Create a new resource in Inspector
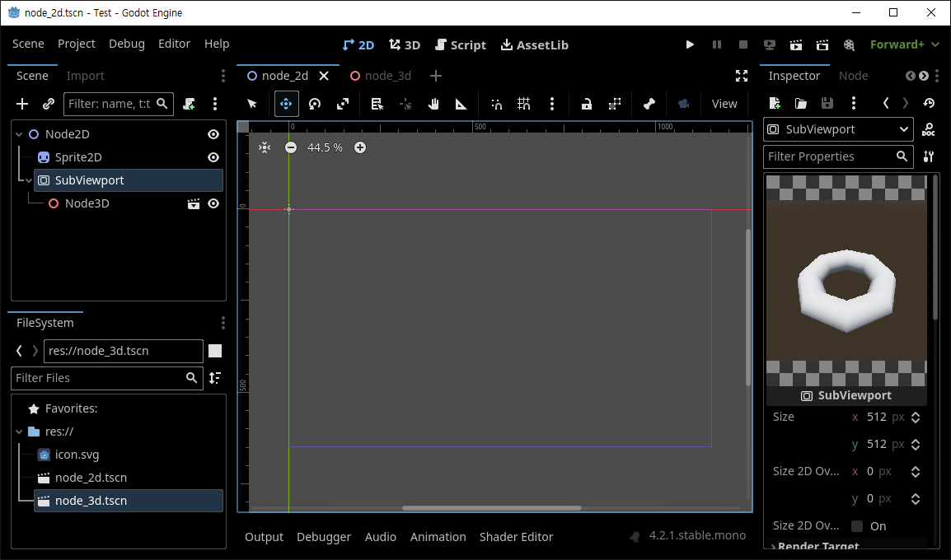Viewport: 951px width, 560px height. tap(775, 103)
